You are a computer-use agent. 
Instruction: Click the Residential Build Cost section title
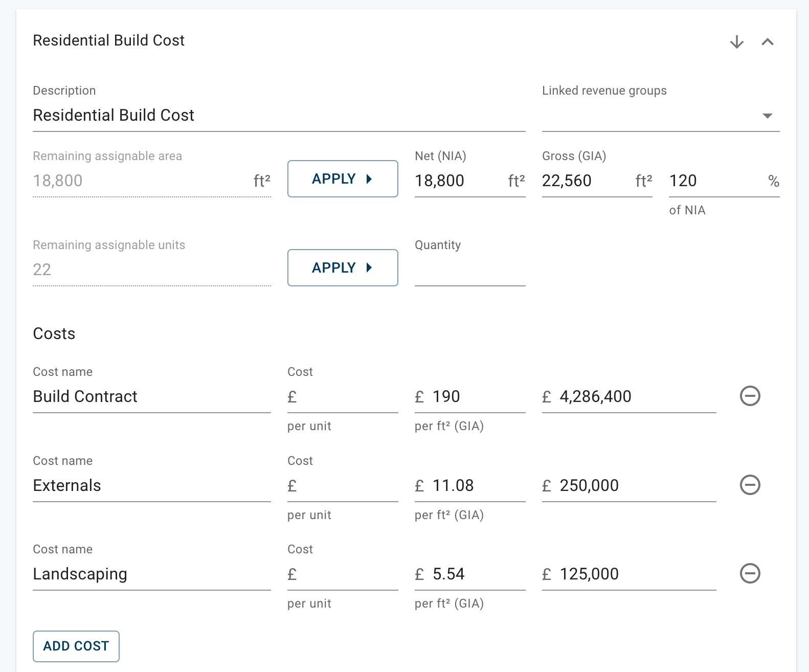point(109,40)
